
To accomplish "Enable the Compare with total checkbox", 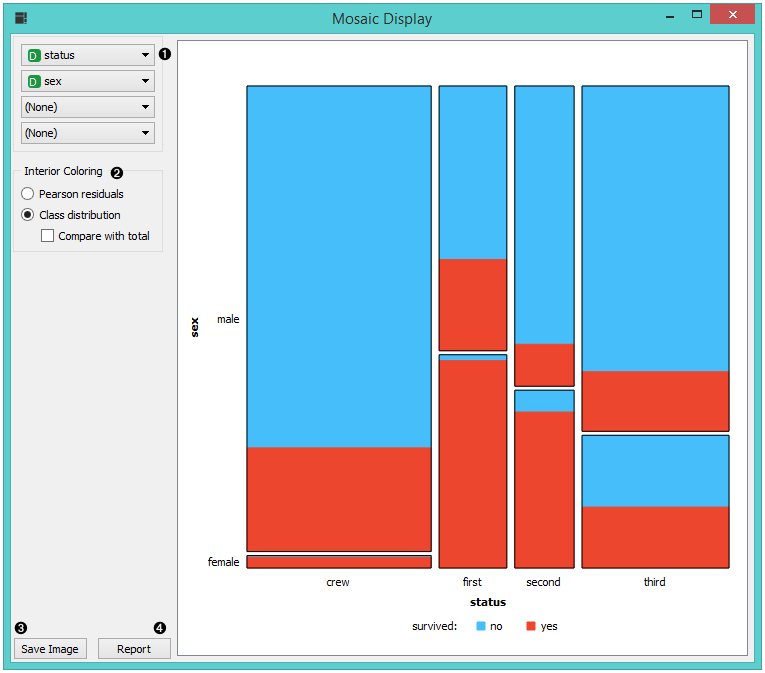I will click(x=47, y=236).
